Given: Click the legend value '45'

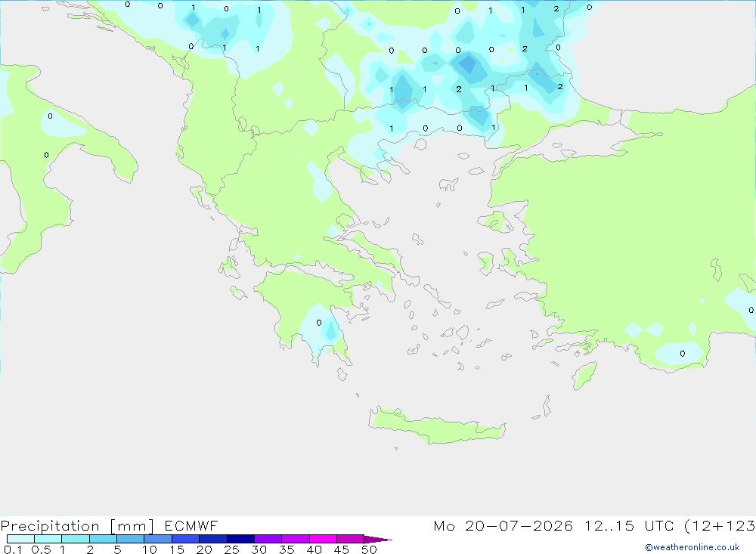Looking at the screenshot, I should click(x=342, y=549).
